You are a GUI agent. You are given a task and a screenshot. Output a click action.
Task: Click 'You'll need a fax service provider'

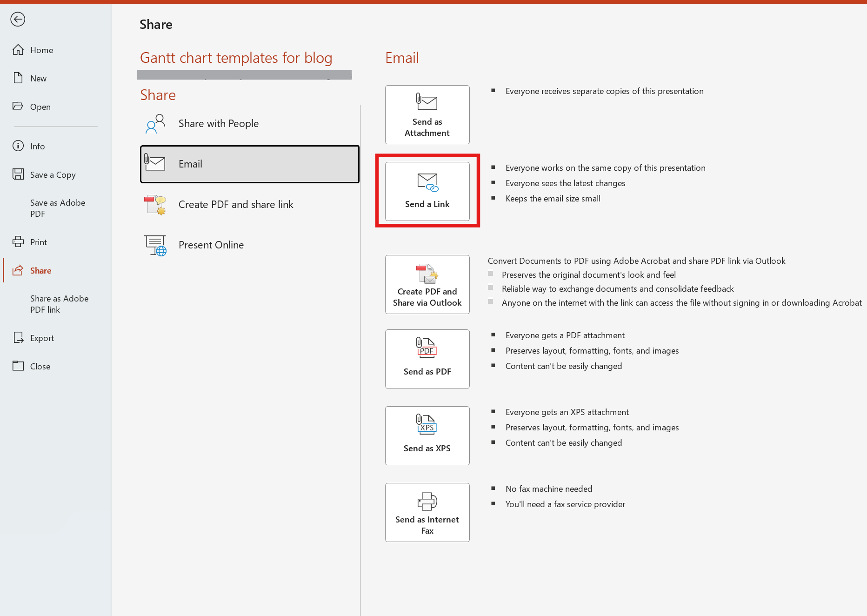[565, 504]
